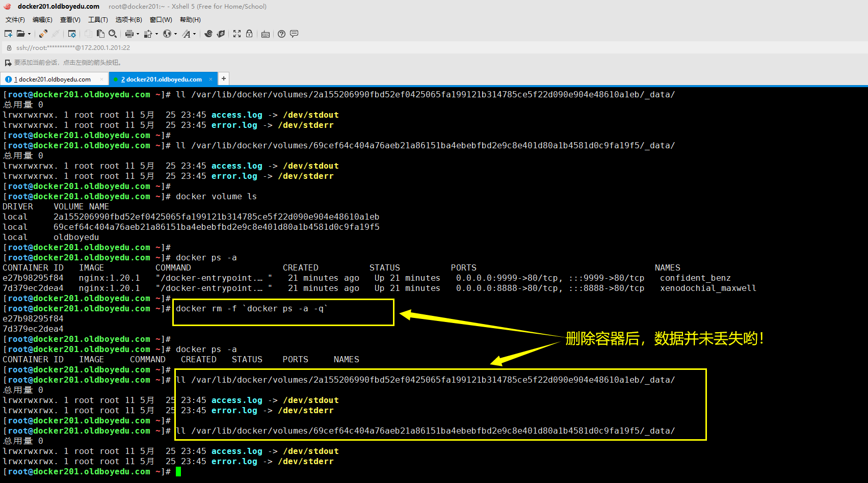Click the Find magnifier icon

(x=113, y=34)
